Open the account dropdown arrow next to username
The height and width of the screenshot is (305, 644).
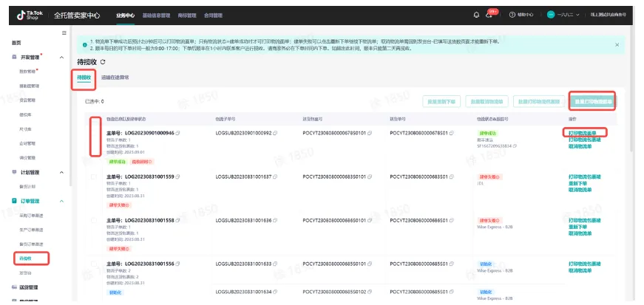click(578, 15)
